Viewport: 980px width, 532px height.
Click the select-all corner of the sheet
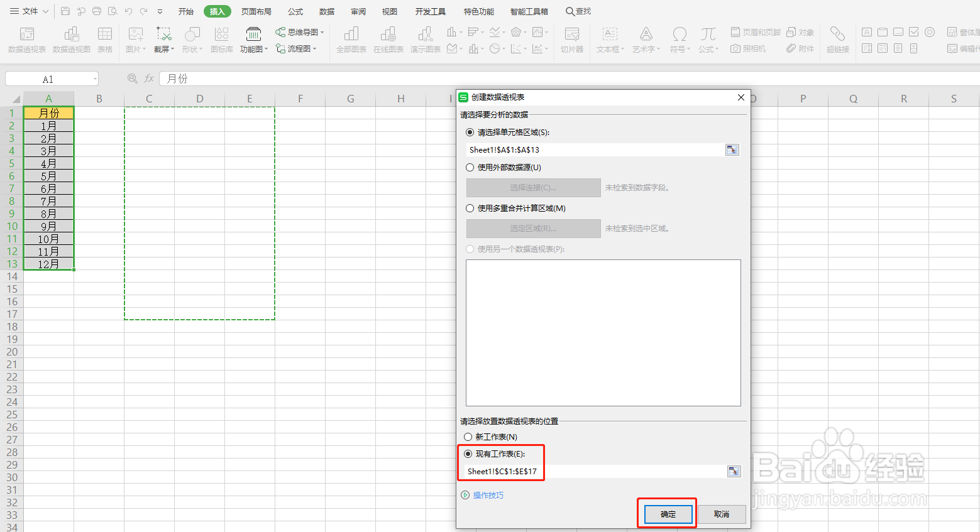coord(12,99)
